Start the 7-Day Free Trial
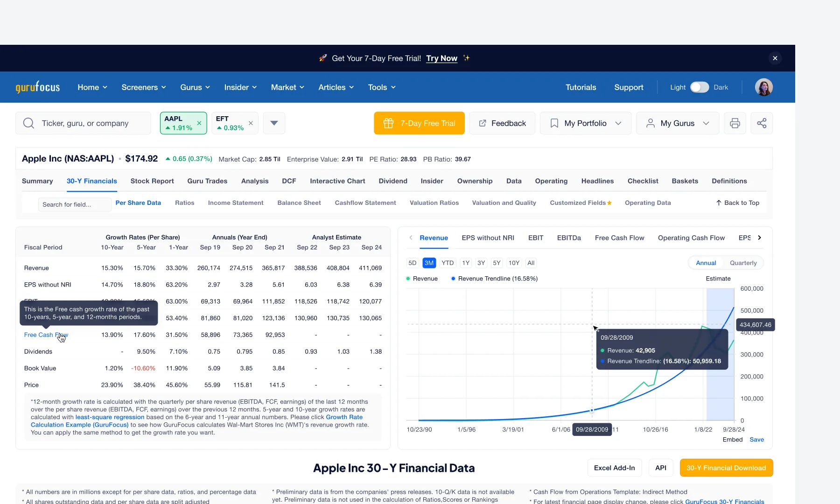This screenshot has height=504, width=840. (419, 123)
